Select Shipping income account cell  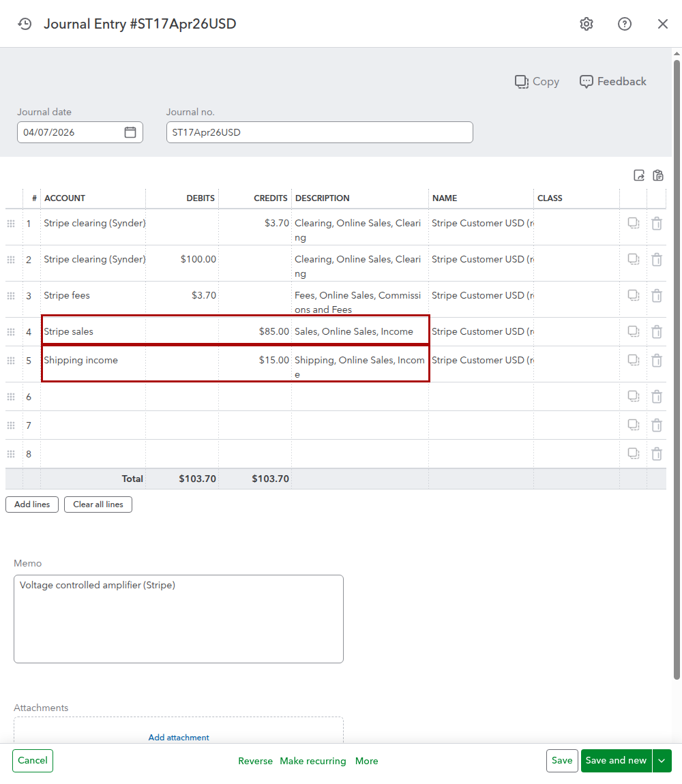pyautogui.click(x=93, y=363)
